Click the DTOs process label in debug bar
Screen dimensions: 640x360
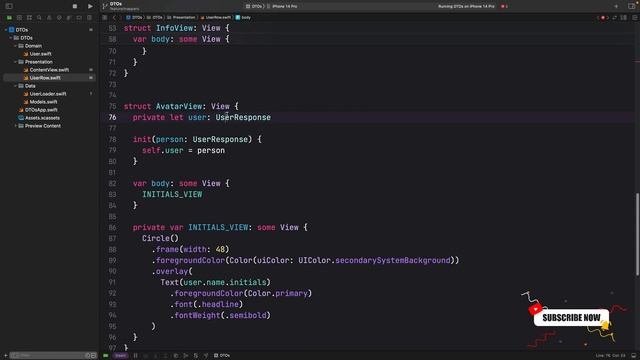(x=222, y=356)
